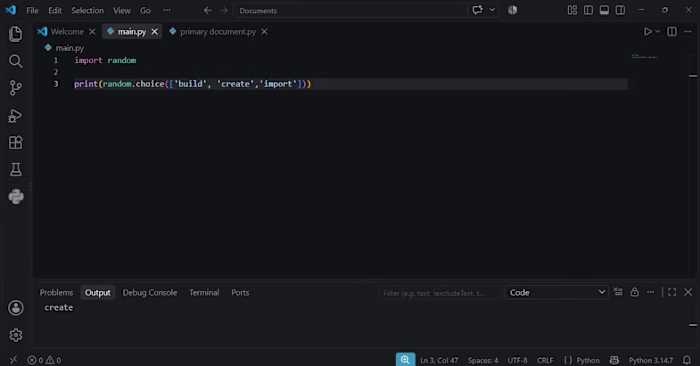Switch to Debug Console panel tab
The height and width of the screenshot is (366, 700).
pyautogui.click(x=150, y=292)
